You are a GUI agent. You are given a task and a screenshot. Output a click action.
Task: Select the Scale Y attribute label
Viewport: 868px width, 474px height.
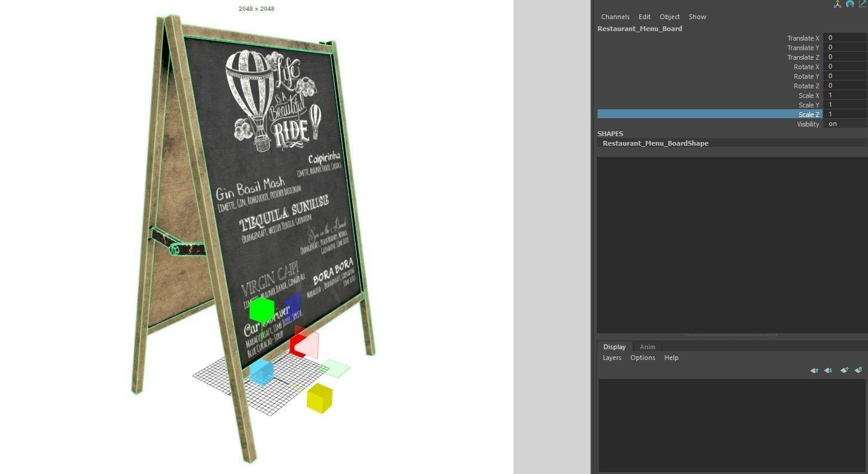click(809, 105)
